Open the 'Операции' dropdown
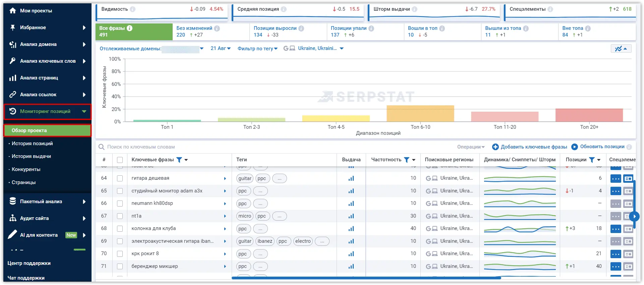The width and height of the screenshot is (644, 285). [471, 147]
